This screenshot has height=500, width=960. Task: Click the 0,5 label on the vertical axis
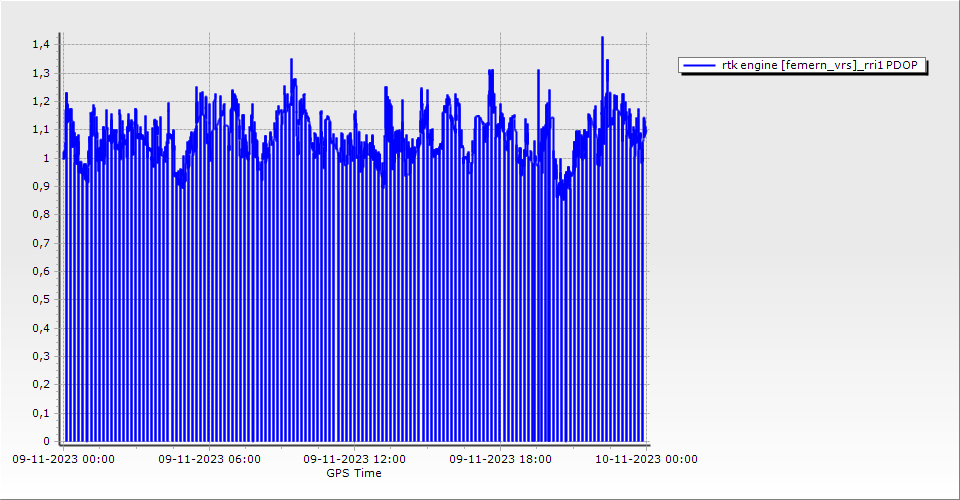pos(40,299)
